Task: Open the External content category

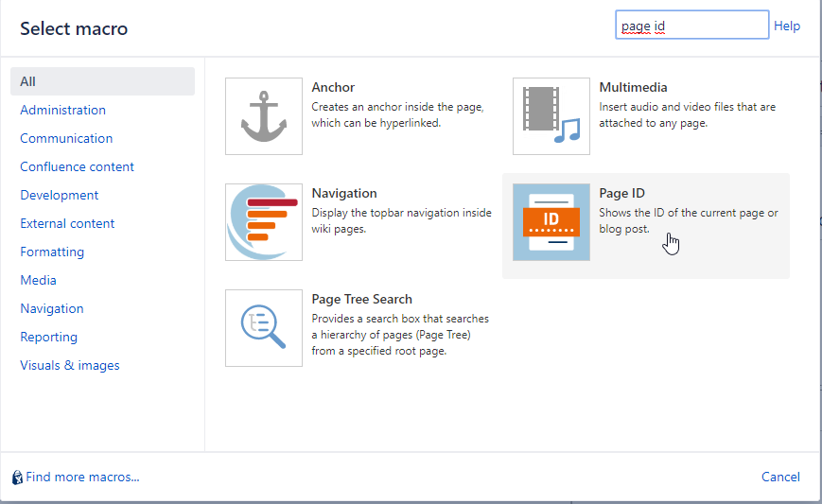Action: click(x=67, y=223)
